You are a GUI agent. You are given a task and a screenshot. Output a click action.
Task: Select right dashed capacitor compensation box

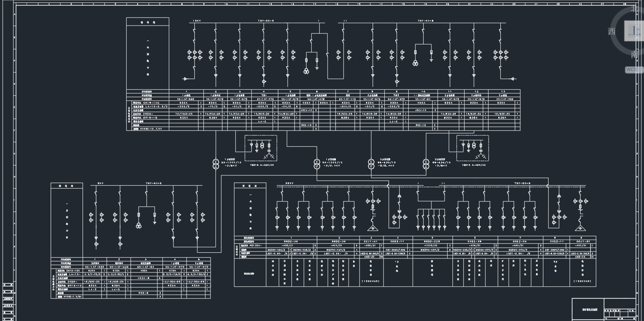pyautogui.click(x=472, y=148)
